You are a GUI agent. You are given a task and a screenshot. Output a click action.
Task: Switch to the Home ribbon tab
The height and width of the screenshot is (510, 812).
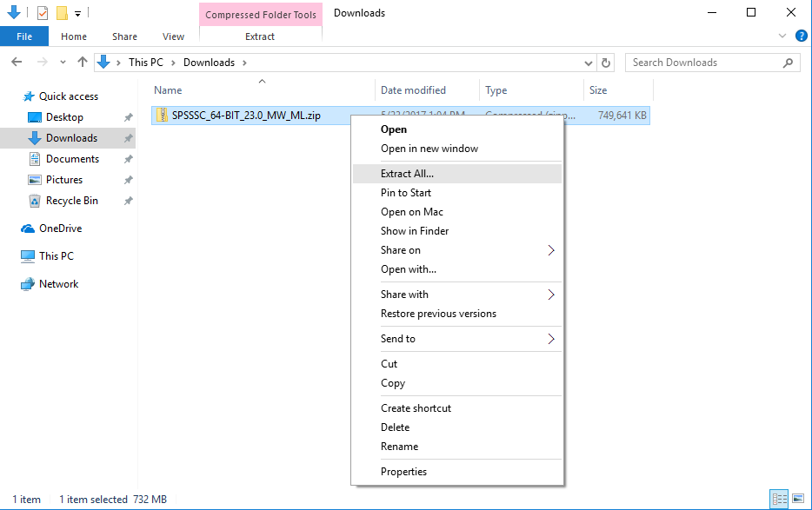point(74,36)
